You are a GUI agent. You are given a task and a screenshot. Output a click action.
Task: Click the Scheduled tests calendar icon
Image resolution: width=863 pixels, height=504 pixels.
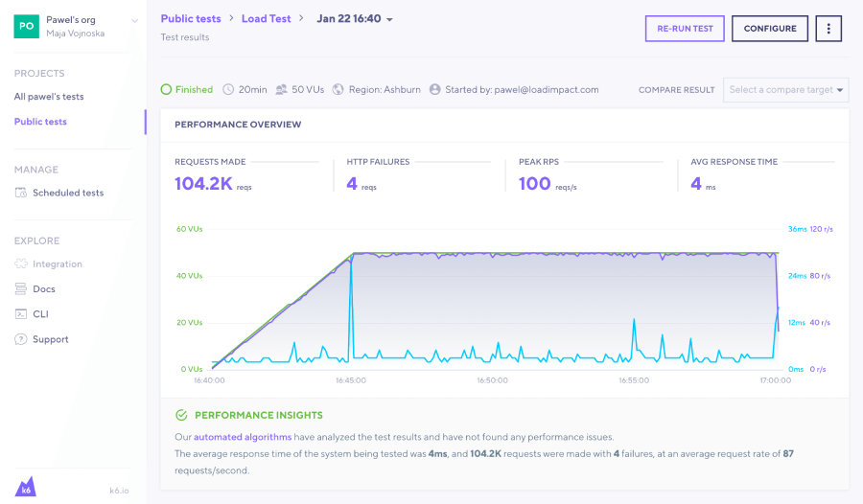point(21,193)
